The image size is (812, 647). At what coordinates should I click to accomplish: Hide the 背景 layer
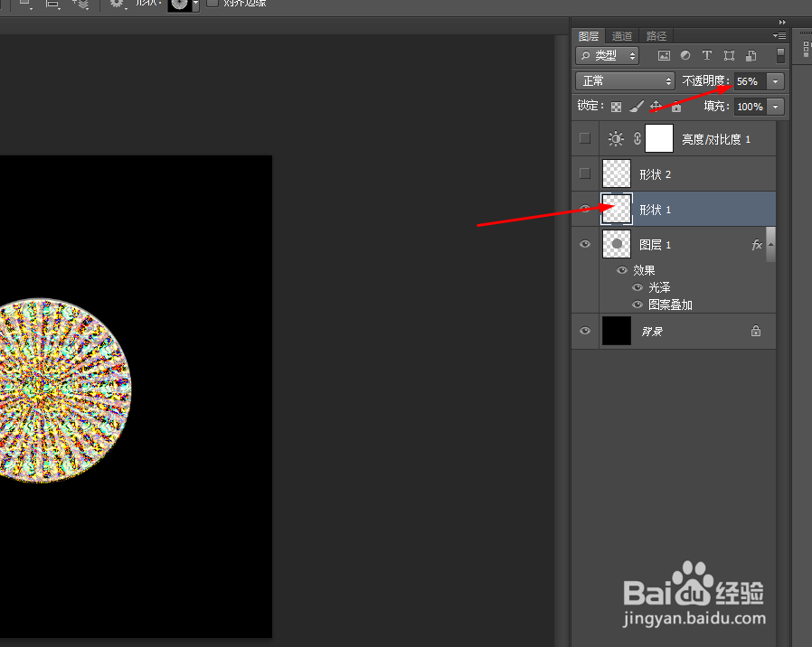[585, 331]
